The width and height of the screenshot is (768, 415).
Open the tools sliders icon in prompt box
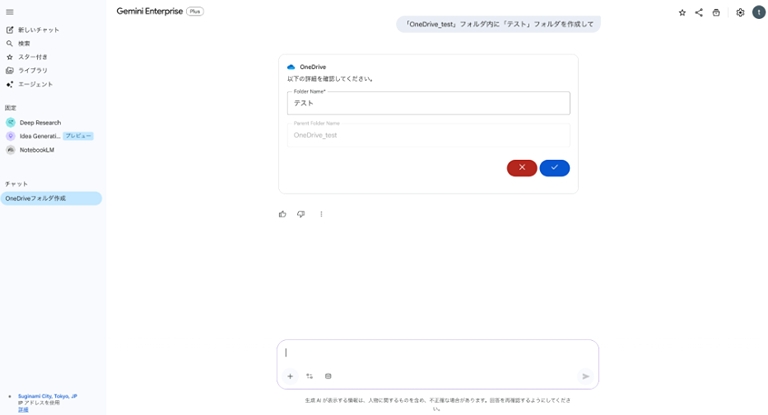coord(310,376)
